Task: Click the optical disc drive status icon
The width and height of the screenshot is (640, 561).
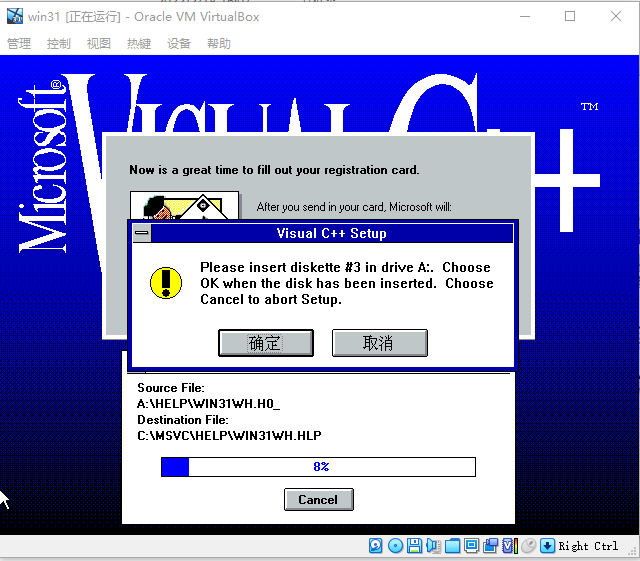Action: [x=395, y=545]
